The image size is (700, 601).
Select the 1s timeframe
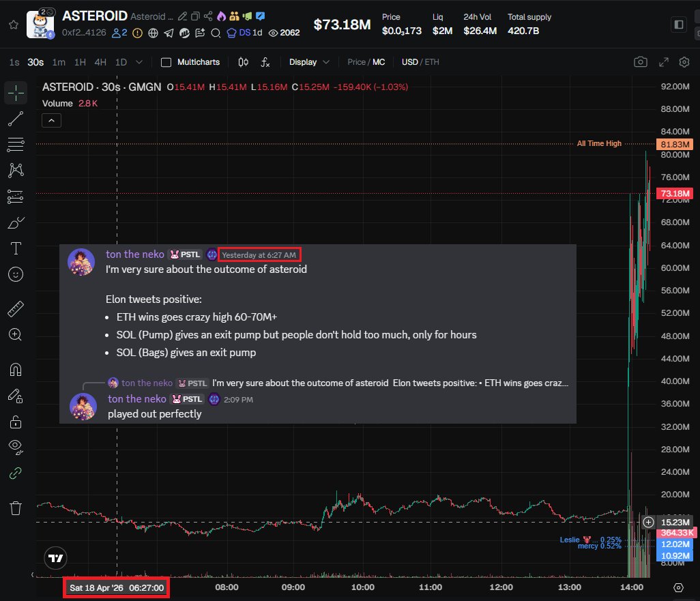(14, 62)
